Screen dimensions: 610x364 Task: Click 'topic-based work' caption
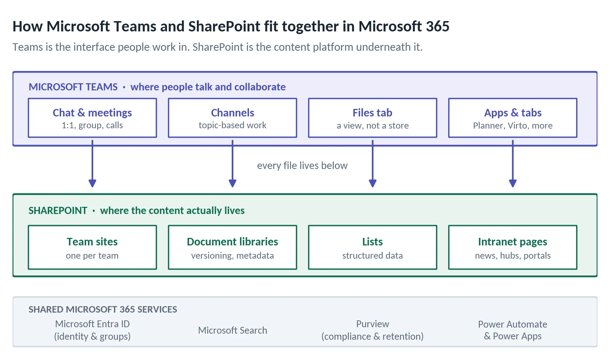233,125
